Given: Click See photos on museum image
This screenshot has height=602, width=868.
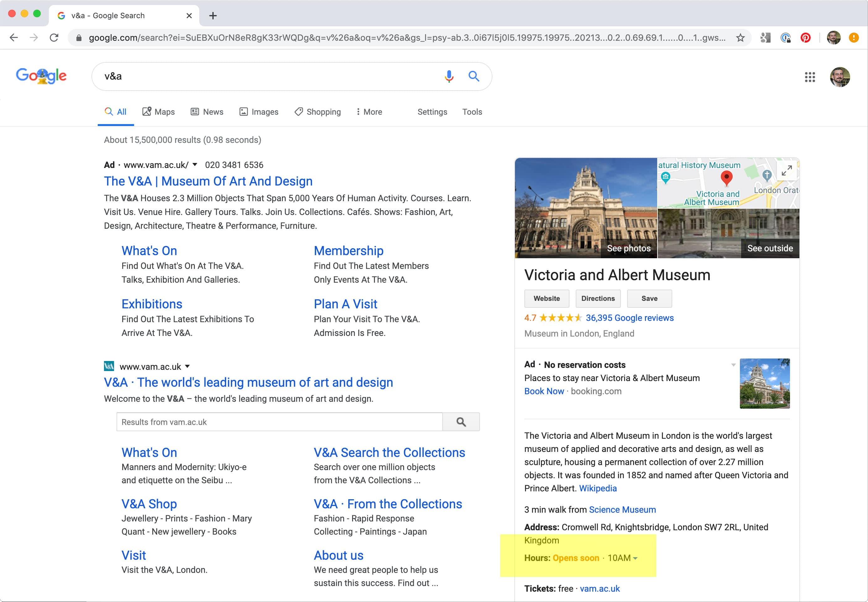Looking at the screenshot, I should (629, 248).
